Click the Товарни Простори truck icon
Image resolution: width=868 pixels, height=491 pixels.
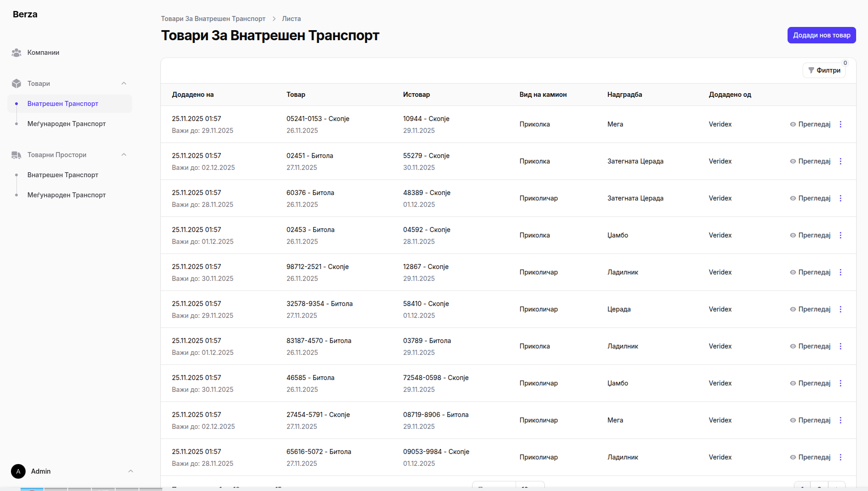tap(16, 155)
